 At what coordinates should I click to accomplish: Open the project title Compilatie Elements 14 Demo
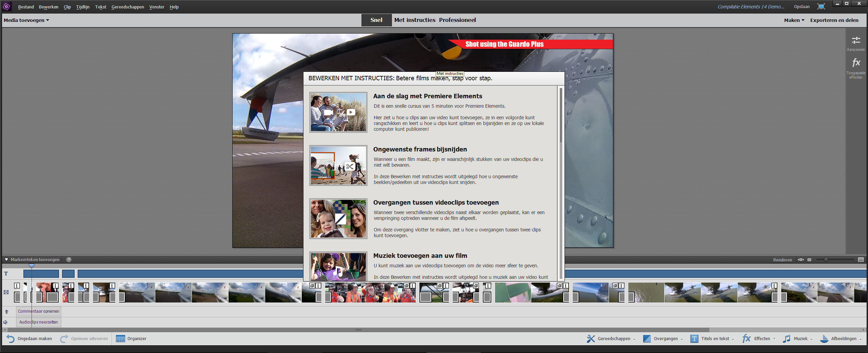(751, 7)
